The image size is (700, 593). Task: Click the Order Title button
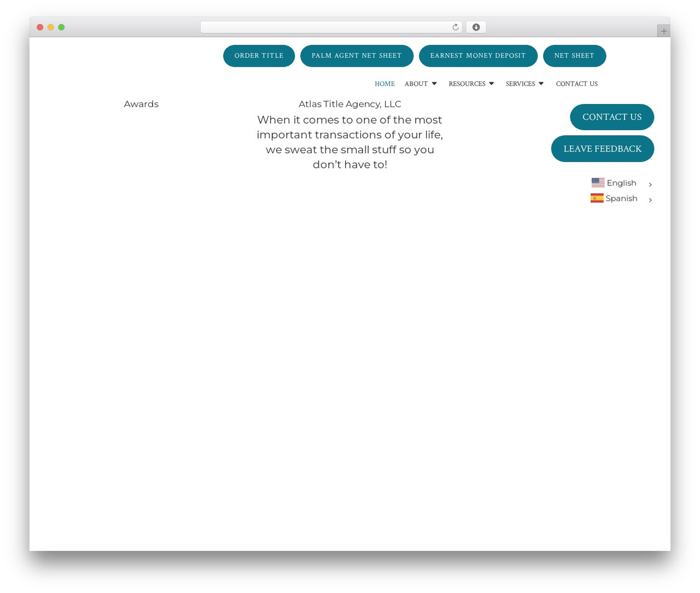point(259,56)
